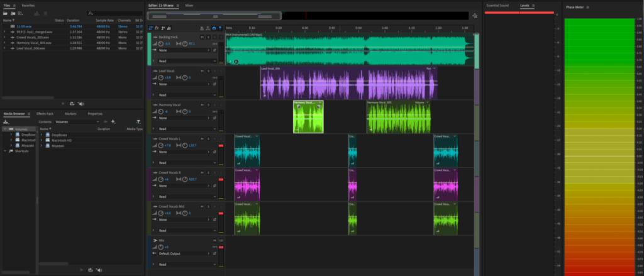644x276 pixels.
Task: Show the Inputs/Outputs track view icon
Action: pyautogui.click(x=150, y=28)
